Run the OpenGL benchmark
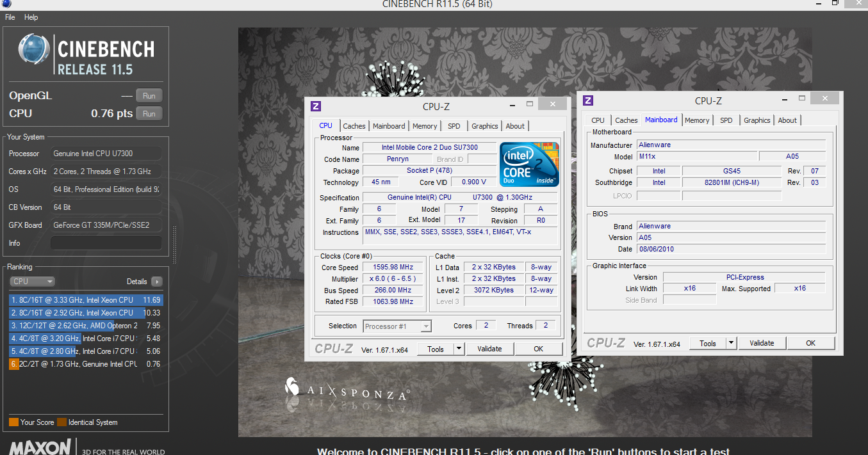Image resolution: width=868 pixels, height=455 pixels. [149, 96]
